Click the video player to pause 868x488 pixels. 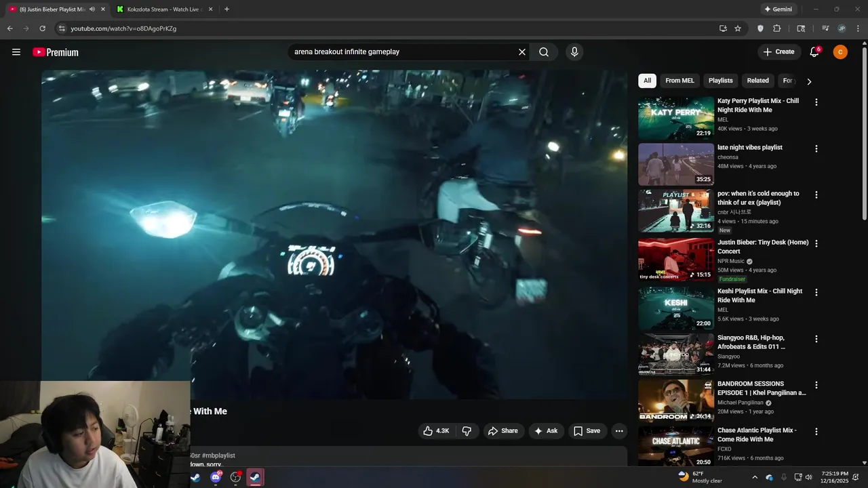click(334, 235)
